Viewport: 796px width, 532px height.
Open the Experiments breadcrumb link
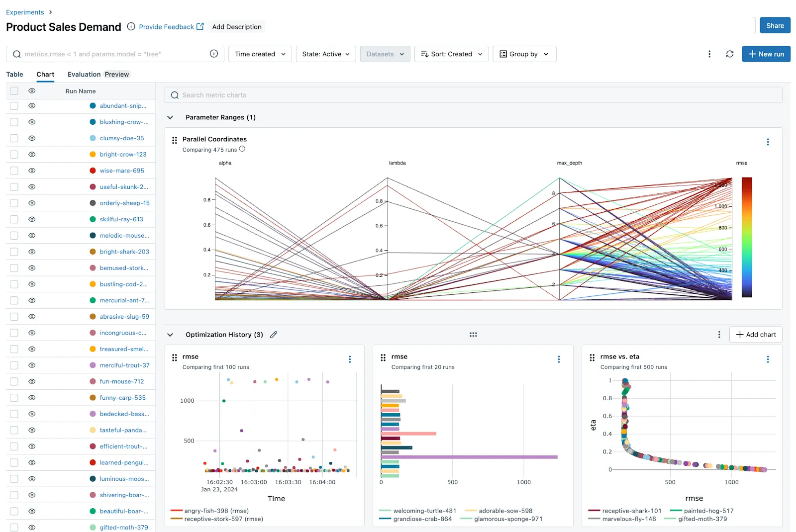(x=24, y=12)
